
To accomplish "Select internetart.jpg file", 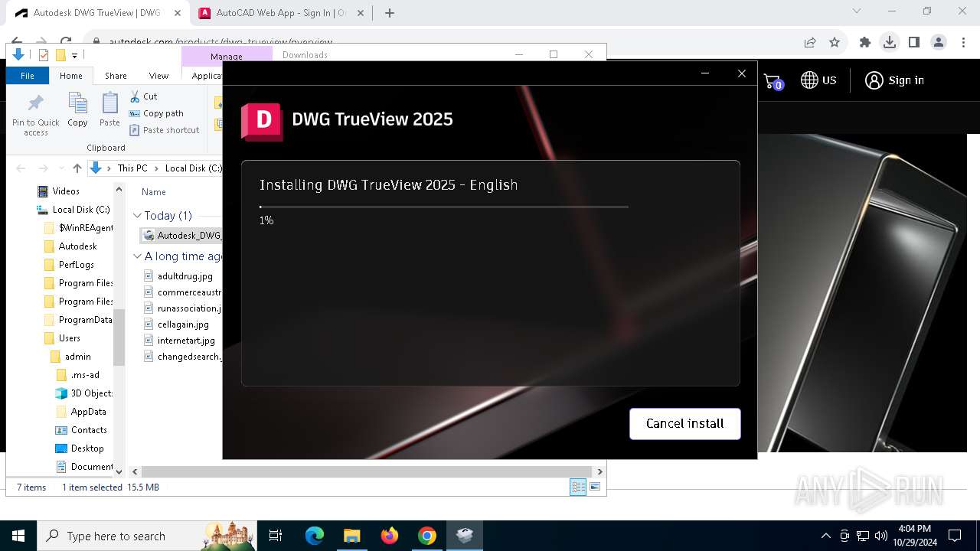I will 186,341.
